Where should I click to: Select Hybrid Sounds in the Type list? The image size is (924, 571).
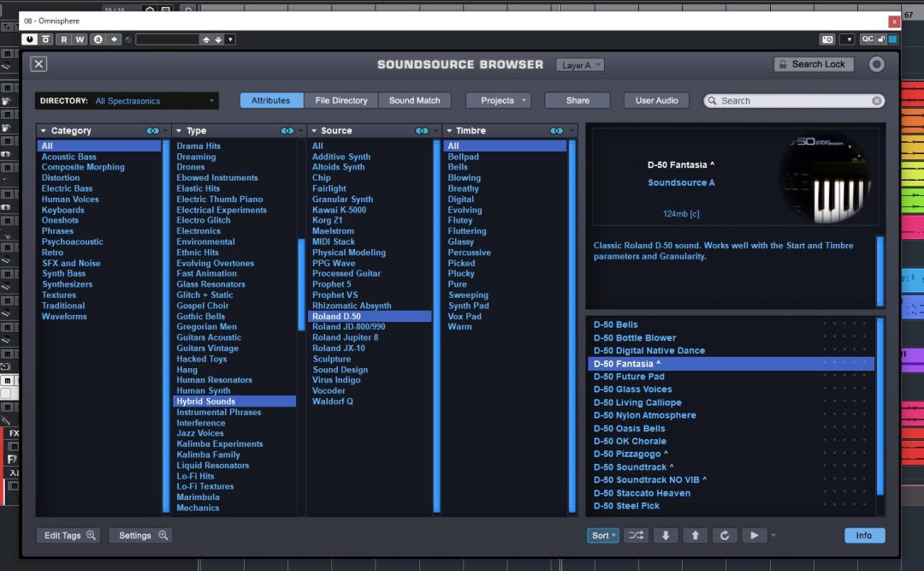[x=234, y=401]
